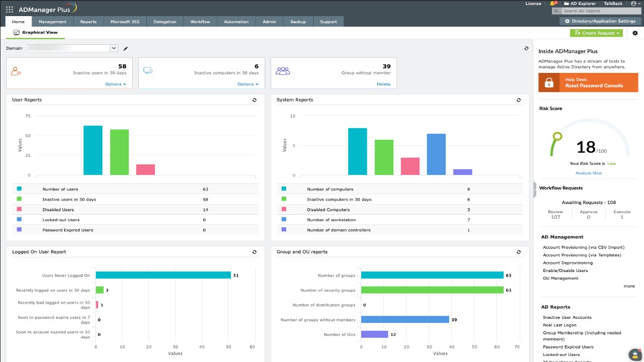The image size is (644, 362).
Task: Expand Options under inactive users card
Action: pos(116,84)
